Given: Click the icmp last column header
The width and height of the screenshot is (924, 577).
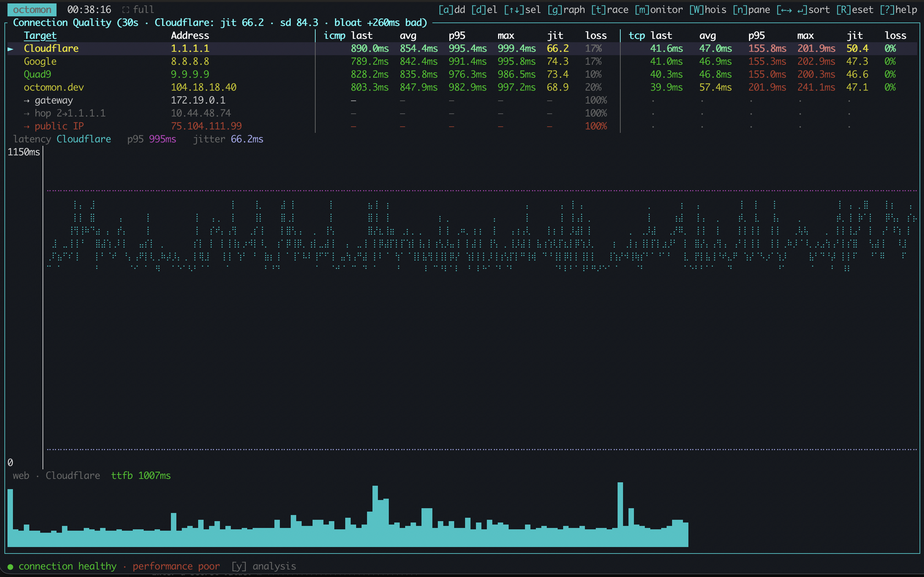Looking at the screenshot, I should [362, 35].
